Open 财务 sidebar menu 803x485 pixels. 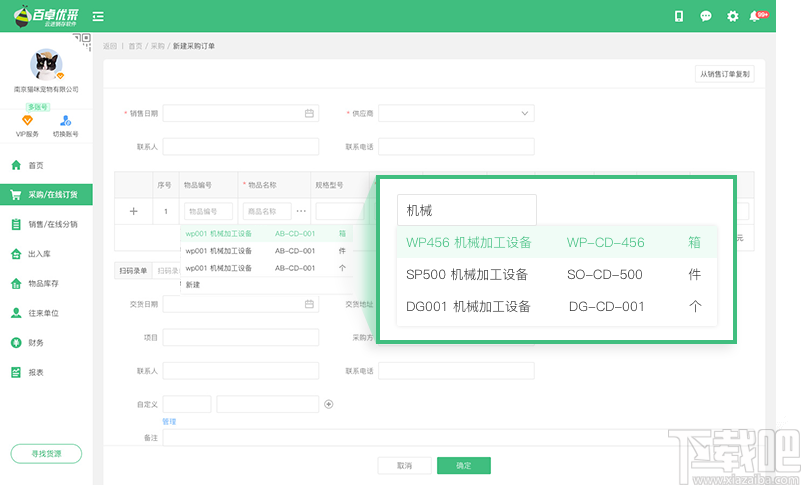point(46,343)
